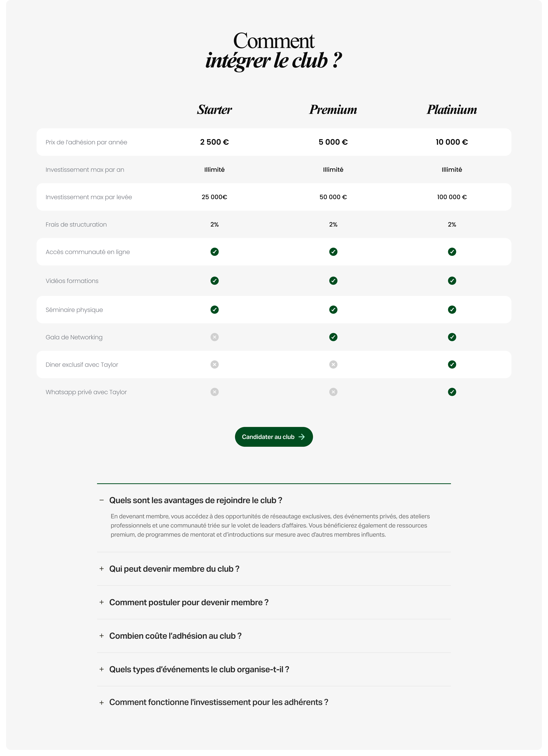Click Starter check icon for Vidéos formations
548x756 pixels.
[214, 281]
